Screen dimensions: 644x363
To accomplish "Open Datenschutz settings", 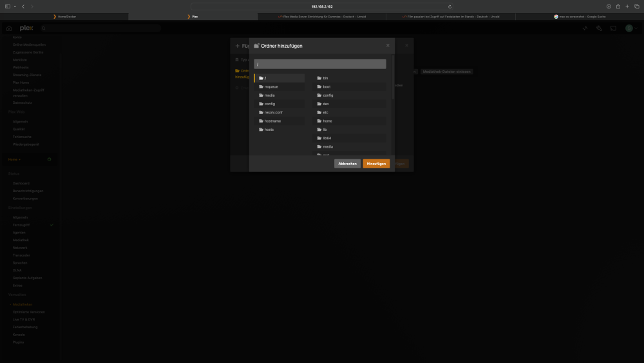I will point(22,103).
